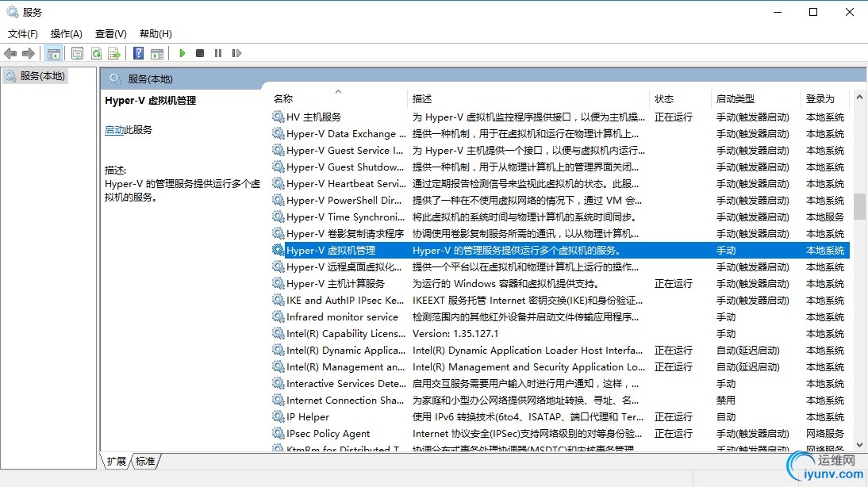Restart the service with the restart toolbar icon
Screen dimensions: 868x487
point(236,53)
